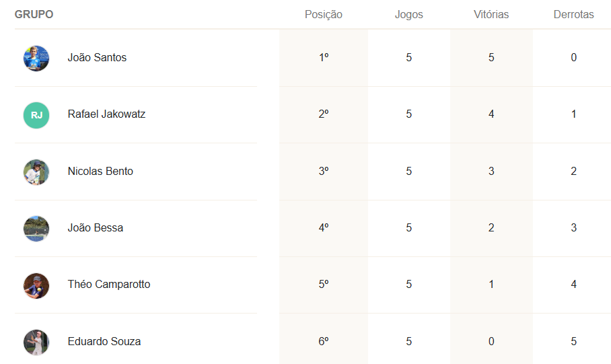Select the Eduardo Souza name
The image size is (611, 364).
click(x=104, y=342)
